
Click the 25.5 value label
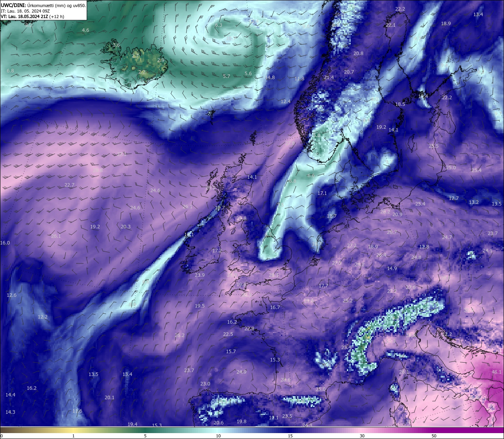[x=434, y=146]
